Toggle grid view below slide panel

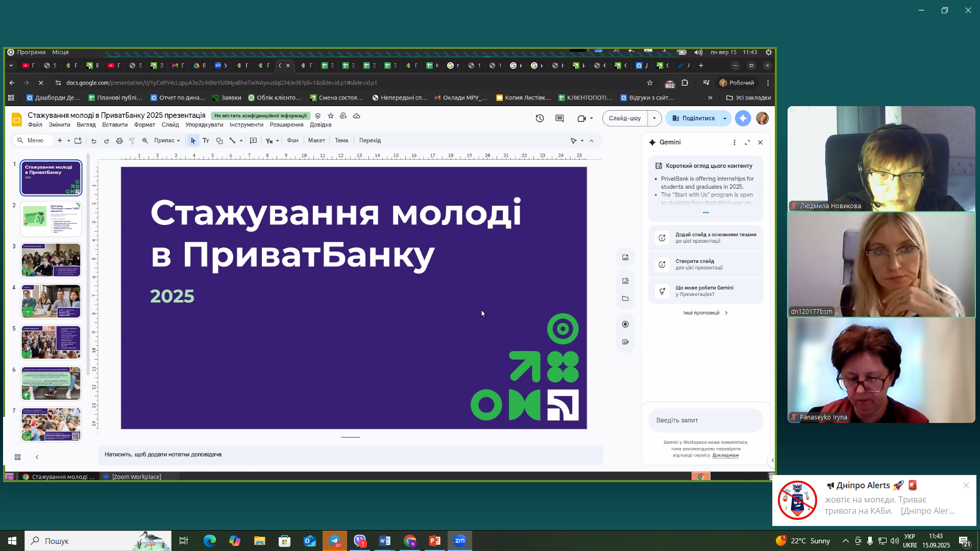coord(17,457)
